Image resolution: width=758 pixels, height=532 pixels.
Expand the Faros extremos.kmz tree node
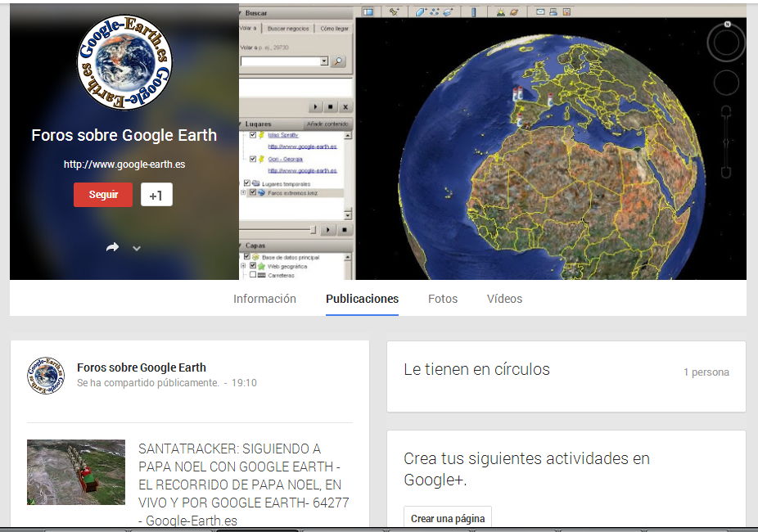point(244,192)
